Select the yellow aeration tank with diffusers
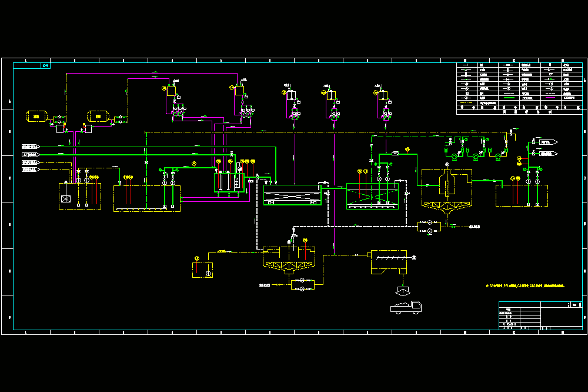This screenshot has width=588, height=392. [x=147, y=198]
